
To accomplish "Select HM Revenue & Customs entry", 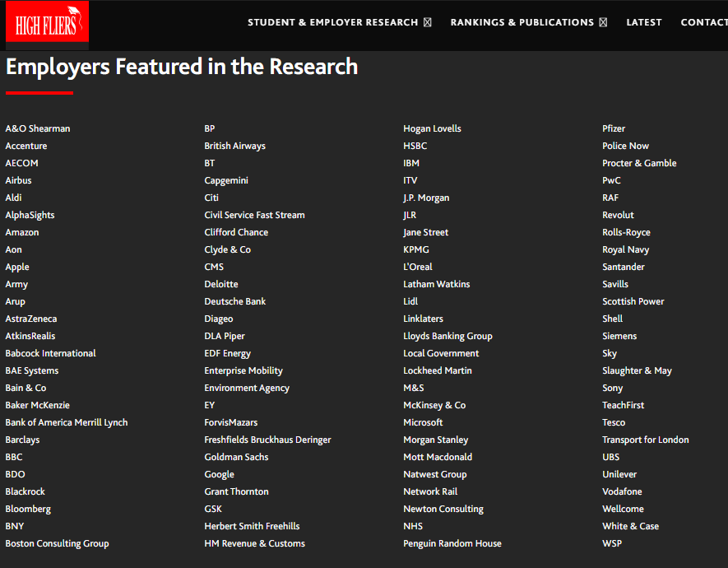I will [254, 543].
